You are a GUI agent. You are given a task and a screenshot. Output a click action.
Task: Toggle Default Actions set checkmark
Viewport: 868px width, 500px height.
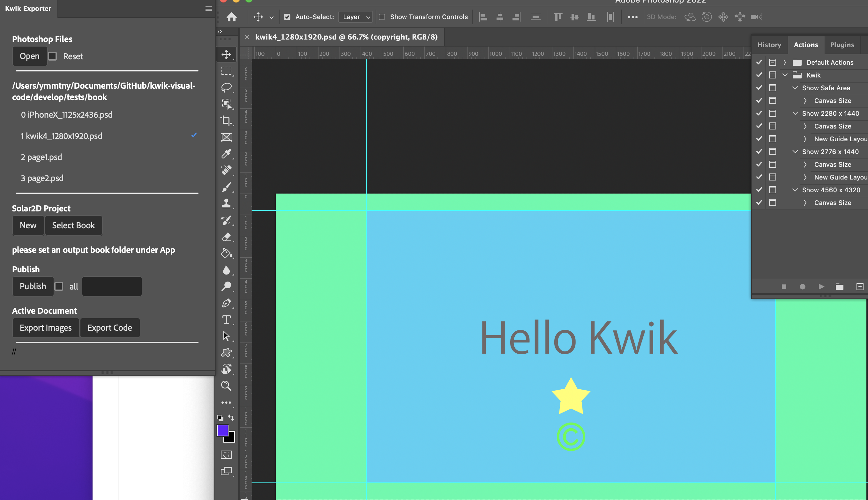pos(759,62)
